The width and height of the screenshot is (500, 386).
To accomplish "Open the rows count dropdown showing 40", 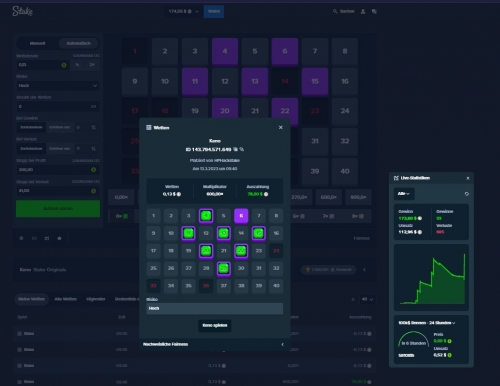I will 367,299.
